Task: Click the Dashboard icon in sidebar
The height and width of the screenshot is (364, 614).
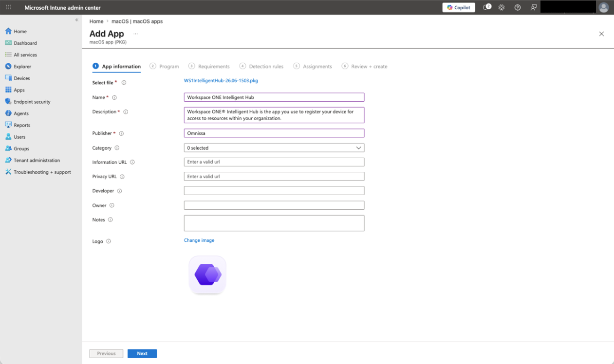Action: click(x=8, y=43)
